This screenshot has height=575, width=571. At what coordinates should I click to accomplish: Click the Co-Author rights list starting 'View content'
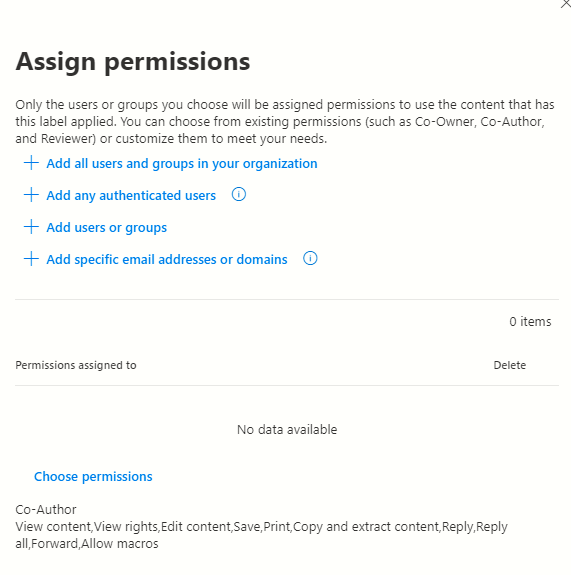coord(261,535)
